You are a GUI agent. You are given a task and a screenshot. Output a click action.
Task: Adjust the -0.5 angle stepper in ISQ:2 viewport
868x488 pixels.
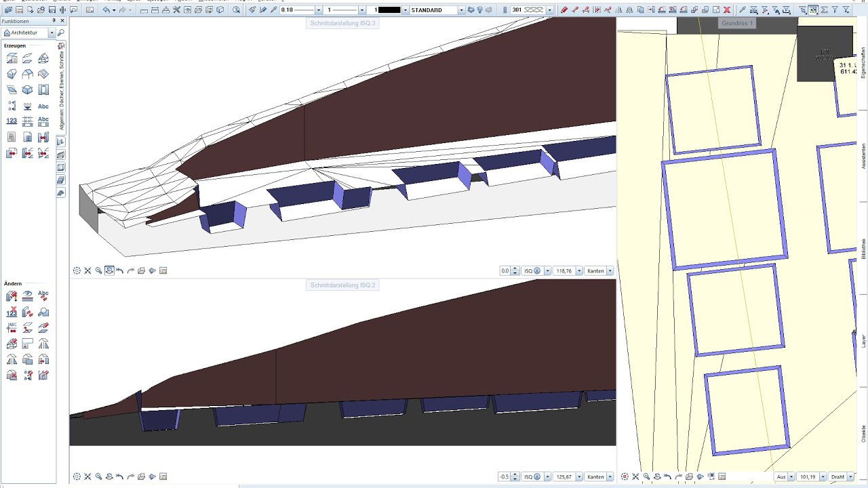point(515,476)
